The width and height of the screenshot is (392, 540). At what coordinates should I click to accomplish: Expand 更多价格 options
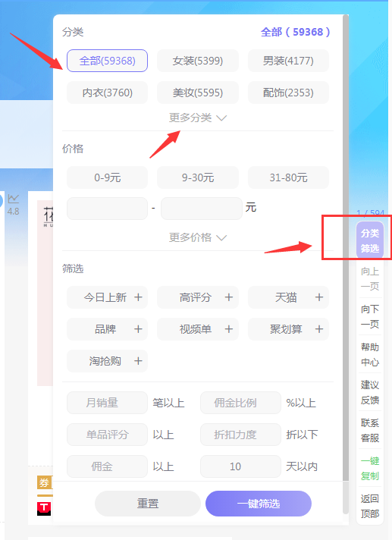point(198,237)
